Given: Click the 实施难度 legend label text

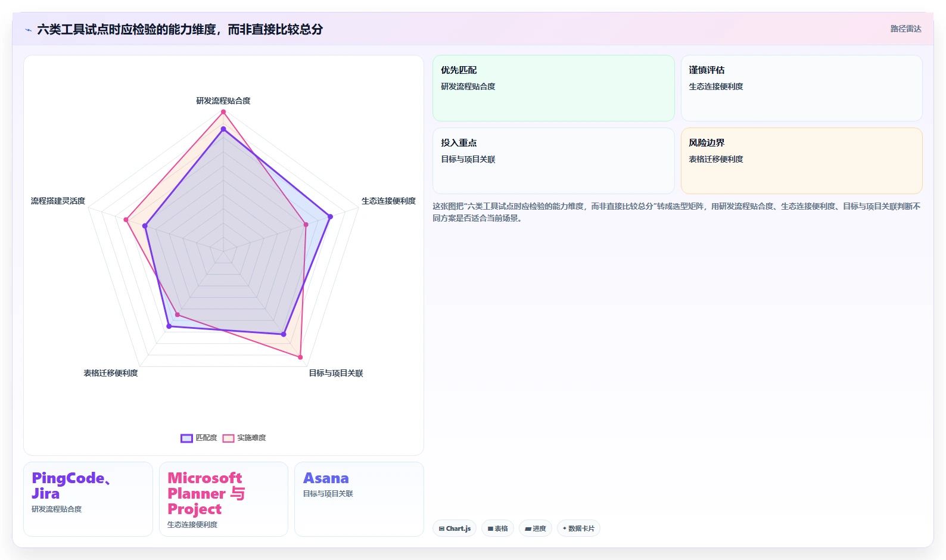Looking at the screenshot, I should click(251, 438).
